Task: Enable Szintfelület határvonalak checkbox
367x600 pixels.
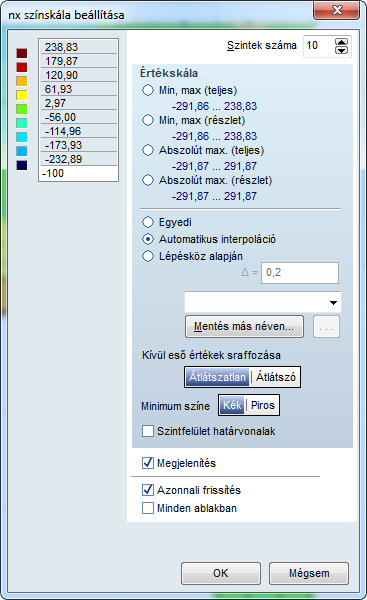Action: [148, 431]
